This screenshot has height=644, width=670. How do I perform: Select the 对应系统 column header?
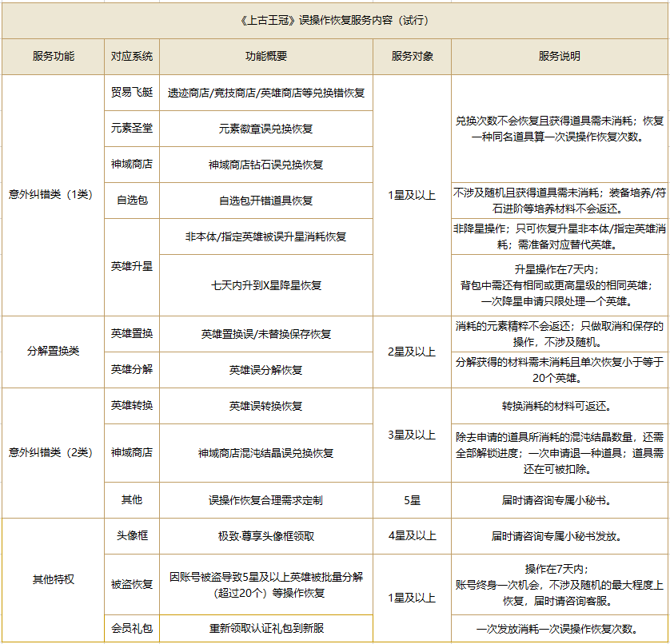(132, 57)
